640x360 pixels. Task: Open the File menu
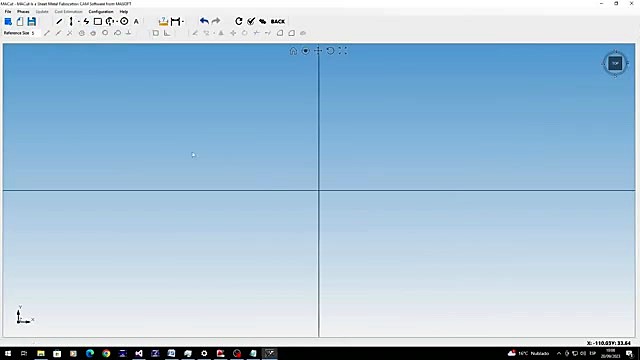click(8, 11)
